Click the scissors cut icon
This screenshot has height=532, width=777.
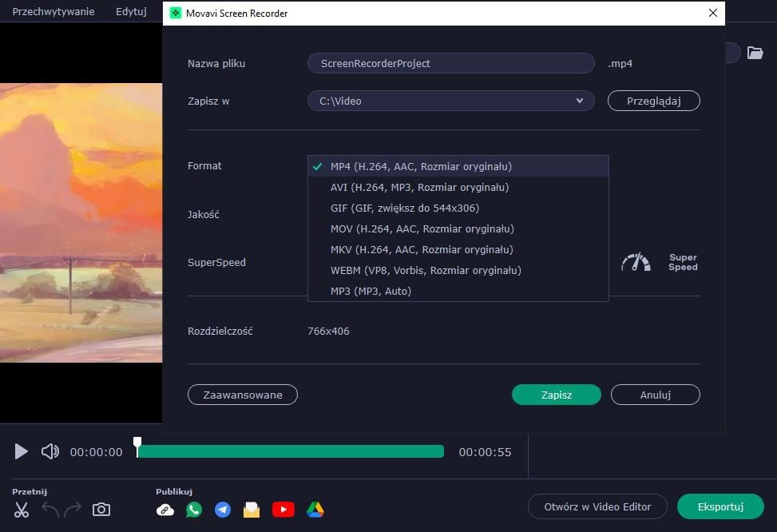pos(22,510)
